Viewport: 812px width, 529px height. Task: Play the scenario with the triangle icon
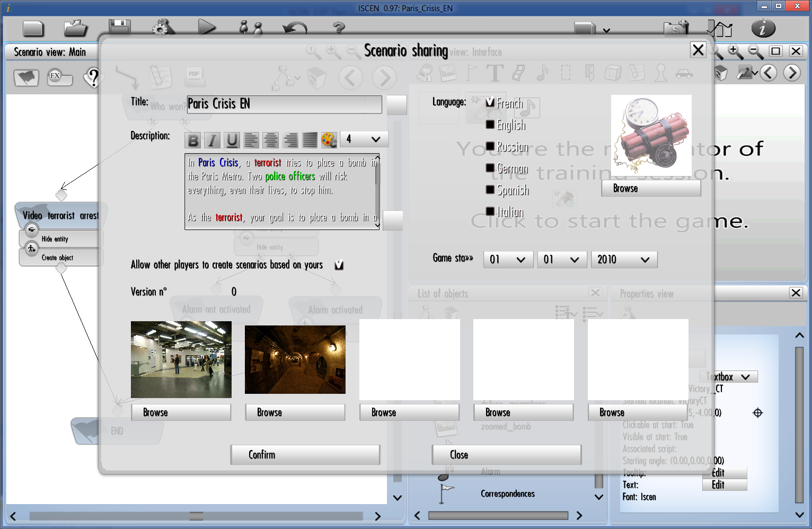[207, 28]
